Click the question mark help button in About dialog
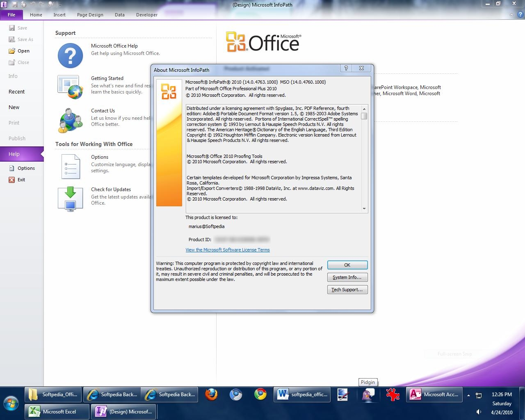 [346, 68]
